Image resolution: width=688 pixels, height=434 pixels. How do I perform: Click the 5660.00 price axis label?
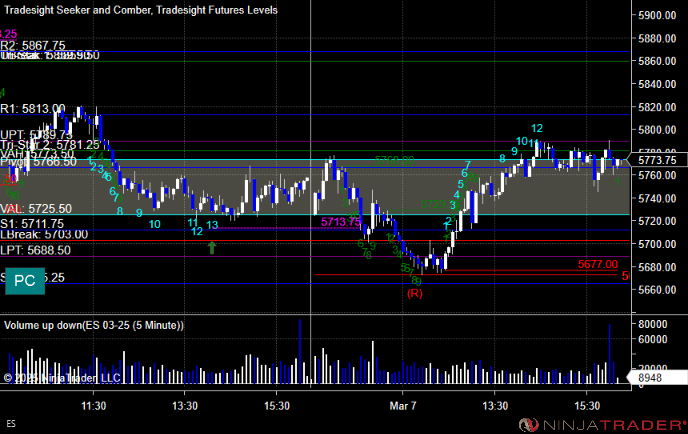(x=657, y=289)
